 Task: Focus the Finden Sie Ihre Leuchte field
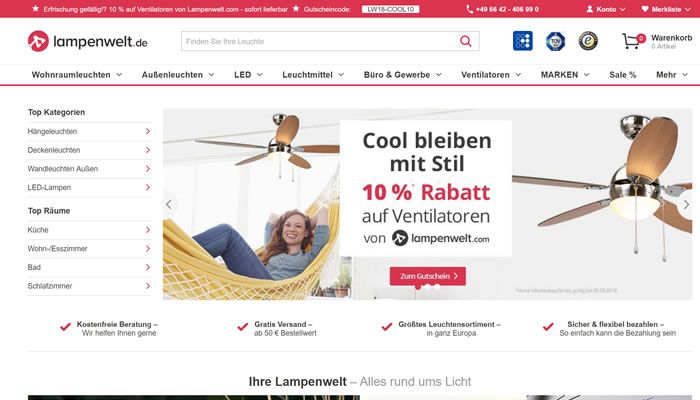319,41
